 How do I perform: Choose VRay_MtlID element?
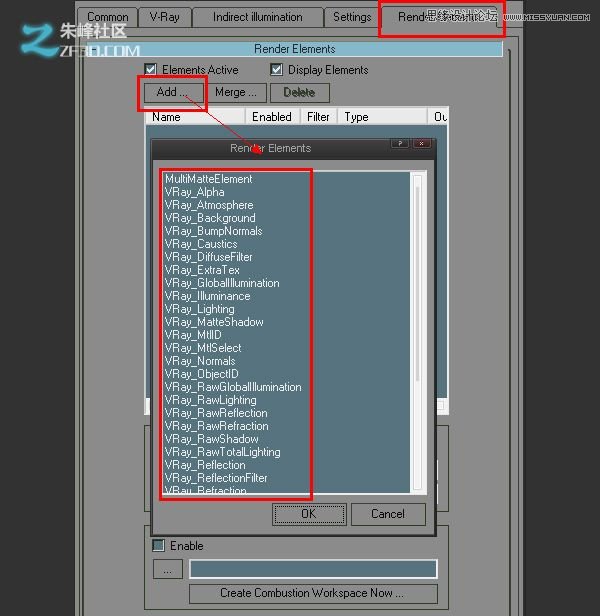(x=193, y=335)
